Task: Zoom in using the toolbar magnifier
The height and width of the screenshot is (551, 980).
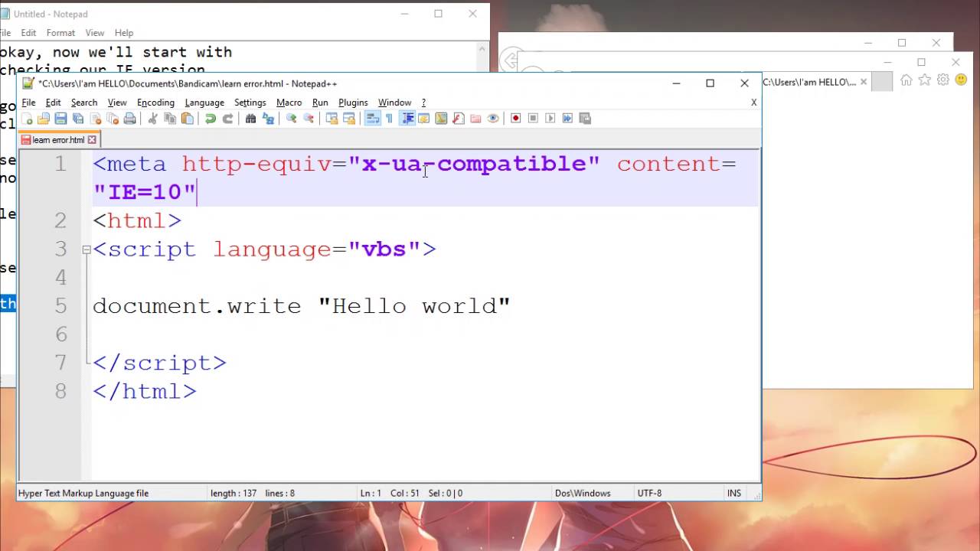Action: point(291,119)
